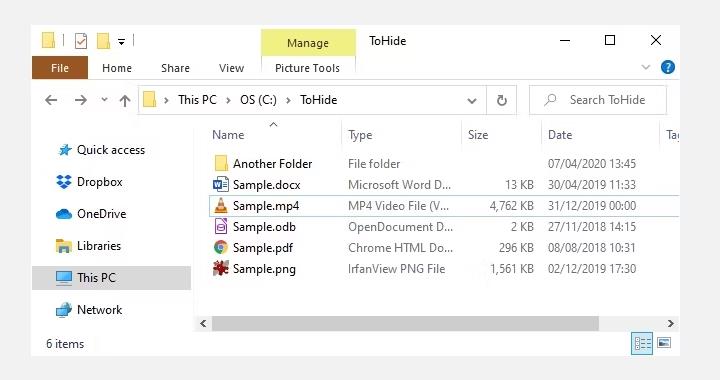Screen dimensions: 720x380
Task: Go forward with the right arrow
Action: [x=80, y=100]
